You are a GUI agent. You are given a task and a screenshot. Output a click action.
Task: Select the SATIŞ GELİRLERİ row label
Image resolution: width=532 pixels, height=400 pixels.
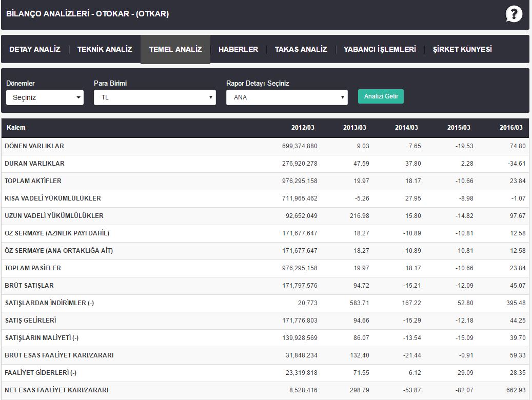pyautogui.click(x=31, y=321)
